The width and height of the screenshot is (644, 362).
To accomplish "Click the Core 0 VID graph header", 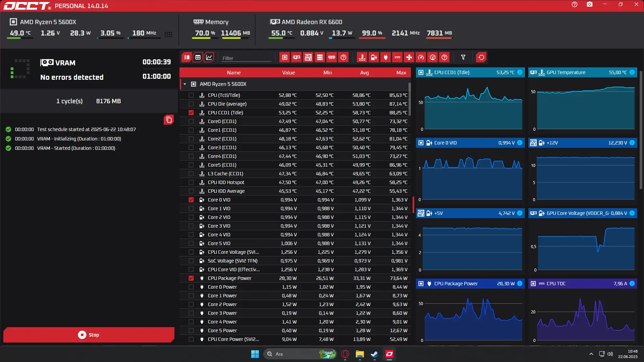I will pos(470,143).
